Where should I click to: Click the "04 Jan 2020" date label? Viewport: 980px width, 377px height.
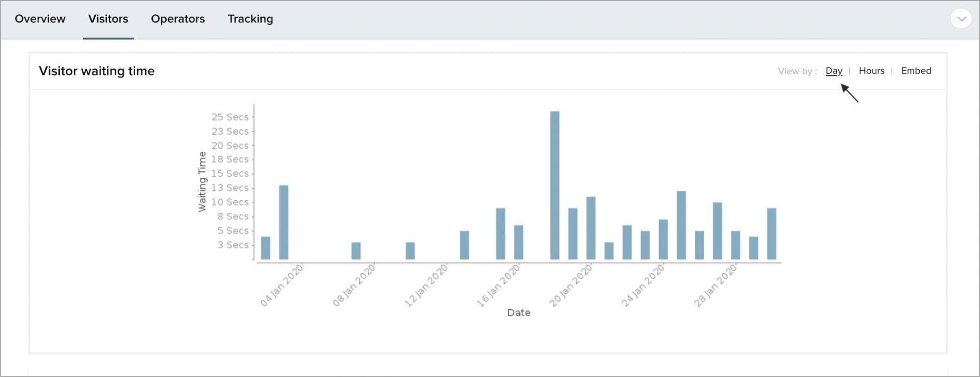coord(282,285)
